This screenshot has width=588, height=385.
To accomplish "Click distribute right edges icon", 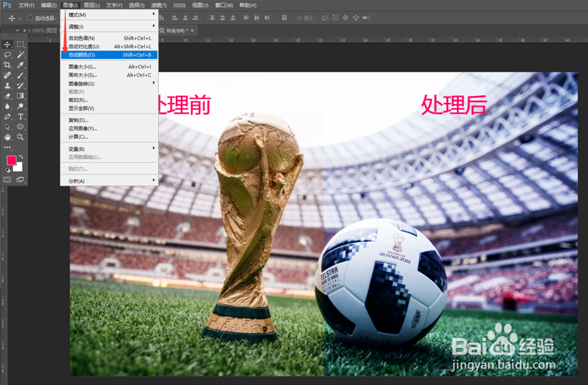I will click(267, 18).
